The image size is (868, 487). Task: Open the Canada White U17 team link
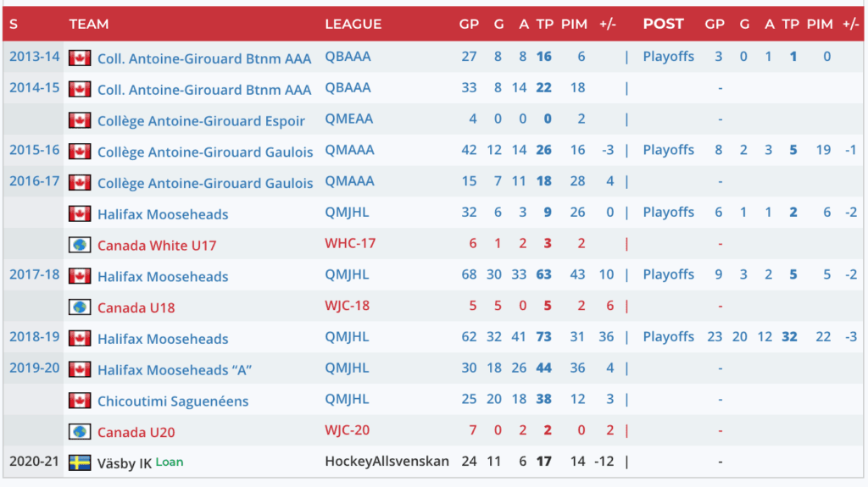click(157, 246)
